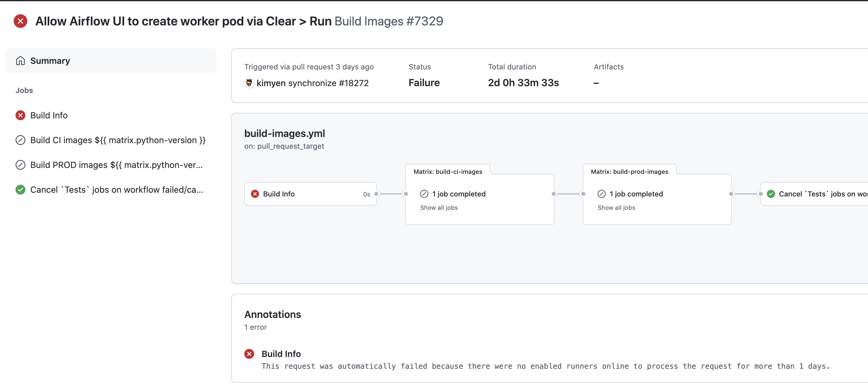Screen dimensions: 868x383
Task: Click the skipped icon in the build-ci-images matrix card
Action: 424,194
